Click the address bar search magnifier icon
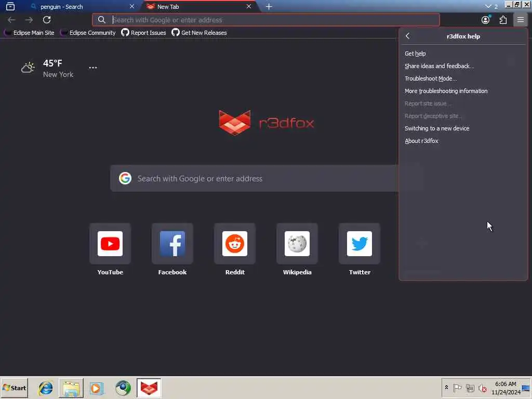532x399 pixels. click(102, 20)
